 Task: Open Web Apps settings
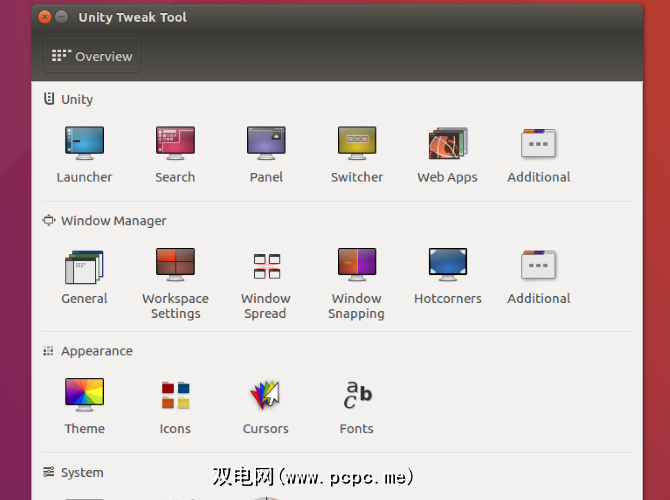pos(447,144)
